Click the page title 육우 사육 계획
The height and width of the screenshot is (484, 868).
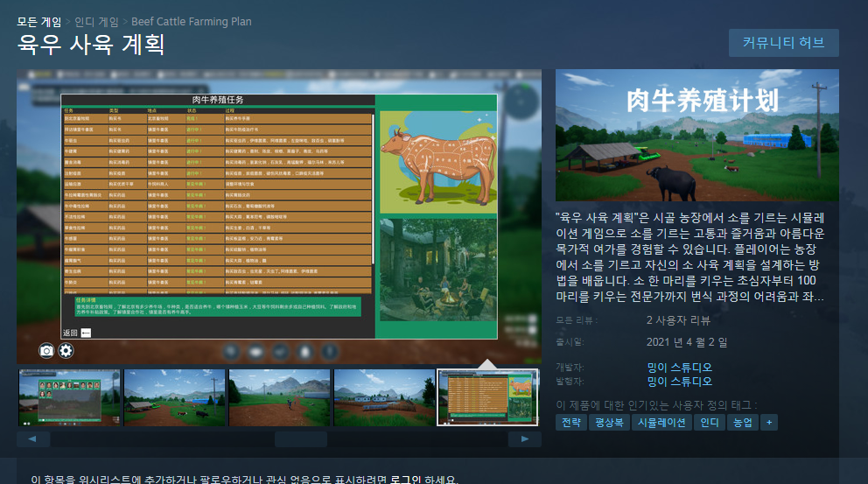tap(91, 45)
